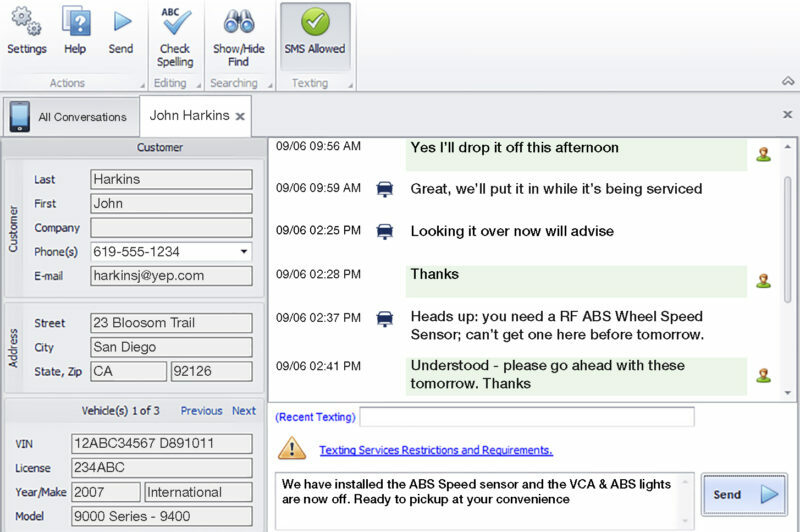Screen dimensions: 800x532
Task: Click the warning triangle icon
Action: (292, 448)
